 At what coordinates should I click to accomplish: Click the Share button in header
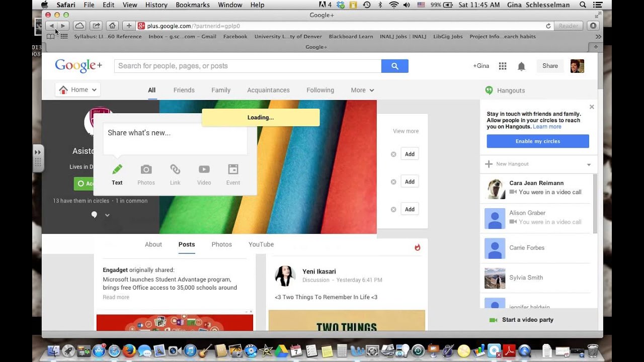[x=550, y=66]
